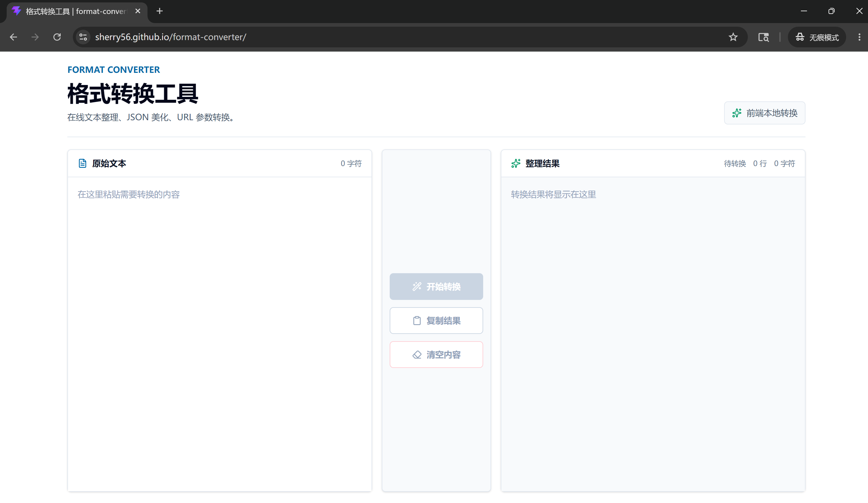Click the 待转换 status text
The image size is (868, 503).
[x=735, y=163]
